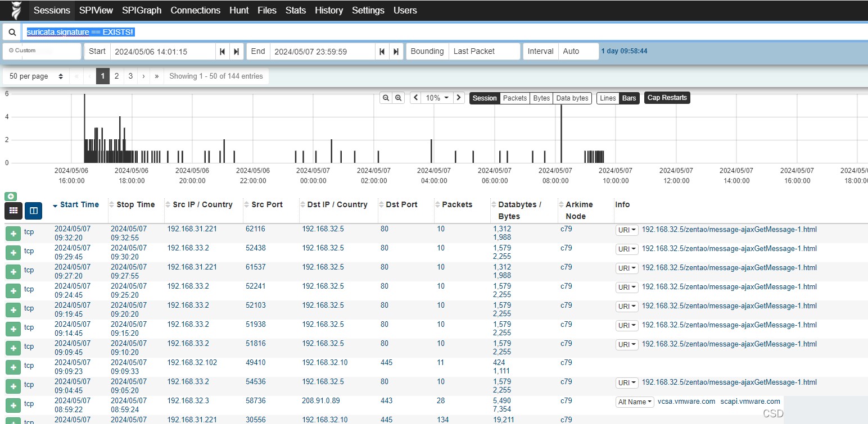
Task: Open URI dropdown for the 09:29:45 session
Action: tap(627, 249)
